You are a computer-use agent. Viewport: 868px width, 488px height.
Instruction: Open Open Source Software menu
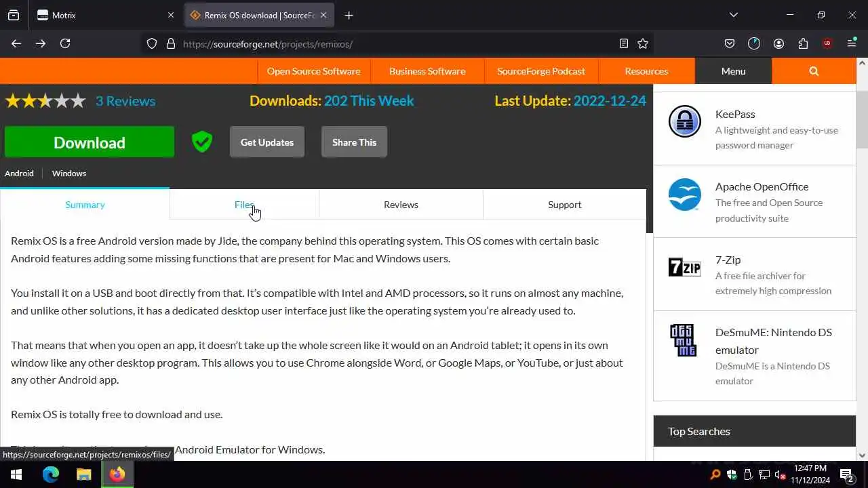click(313, 71)
